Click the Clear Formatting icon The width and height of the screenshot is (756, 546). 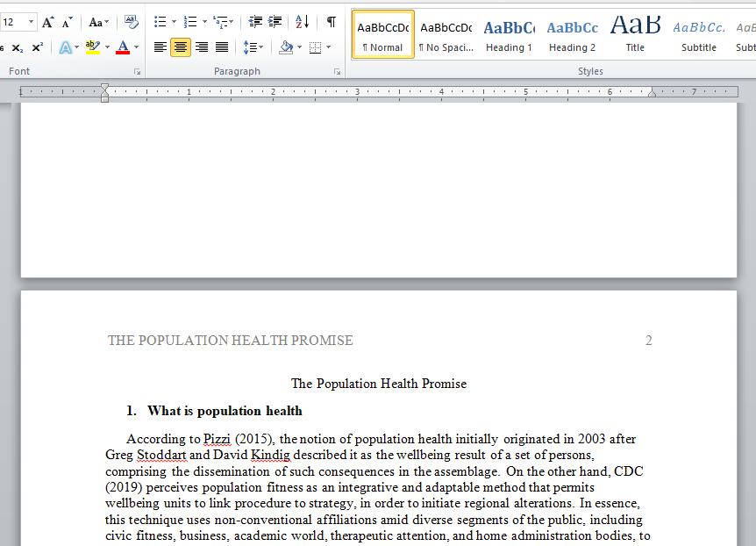(x=131, y=22)
